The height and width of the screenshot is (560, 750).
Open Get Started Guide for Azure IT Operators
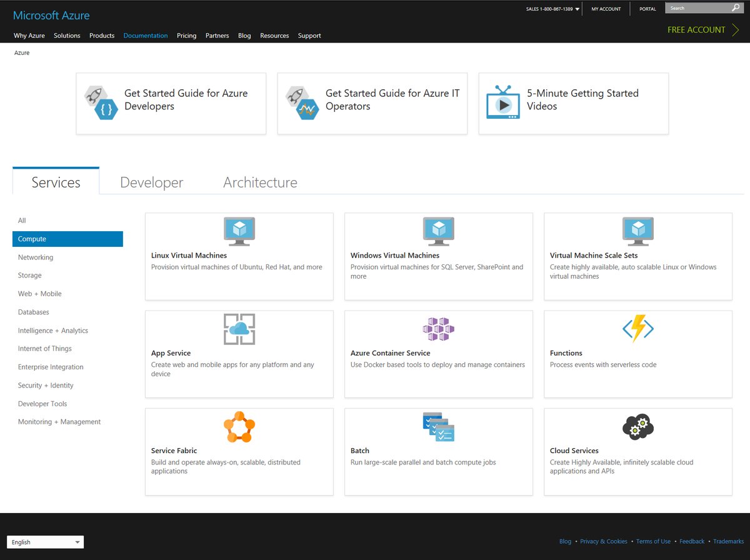point(372,104)
